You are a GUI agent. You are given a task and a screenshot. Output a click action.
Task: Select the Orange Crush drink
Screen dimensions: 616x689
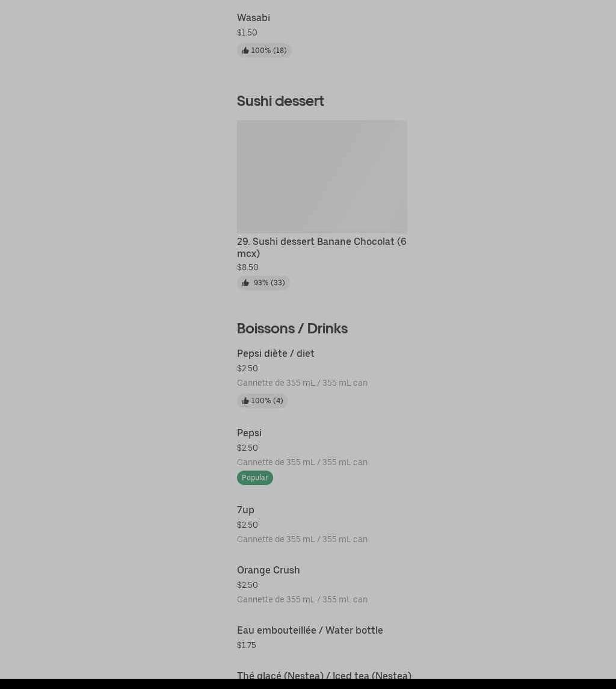tap(268, 570)
